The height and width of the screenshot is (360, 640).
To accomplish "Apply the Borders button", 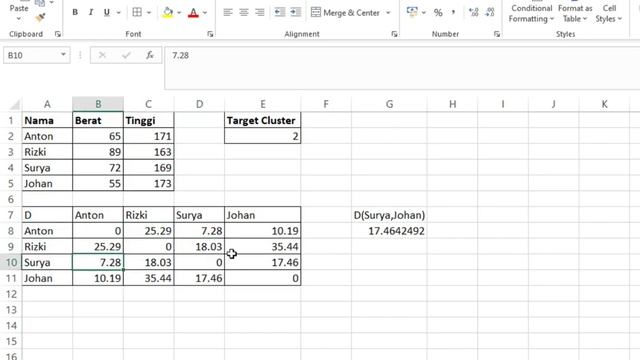I will coord(137,12).
